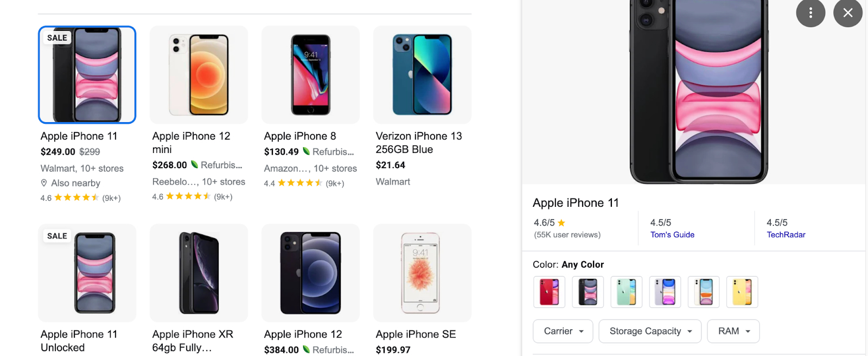
Task: Open the Tom's Guide review link
Action: click(x=672, y=235)
